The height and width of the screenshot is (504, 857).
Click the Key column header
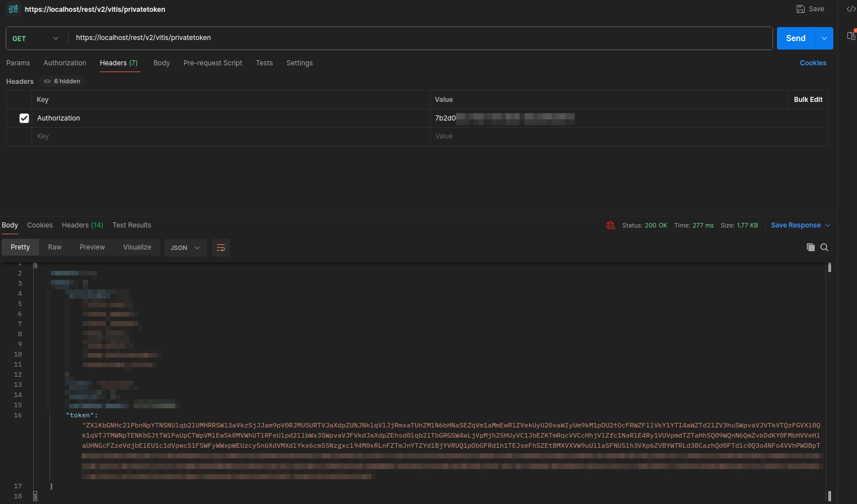point(43,100)
